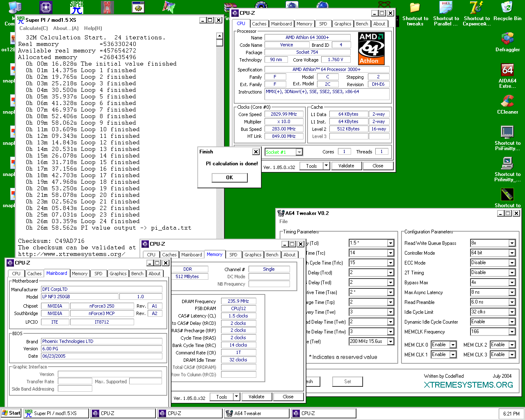
Task: Expand the ECC Mode dropdown
Action: click(512, 263)
